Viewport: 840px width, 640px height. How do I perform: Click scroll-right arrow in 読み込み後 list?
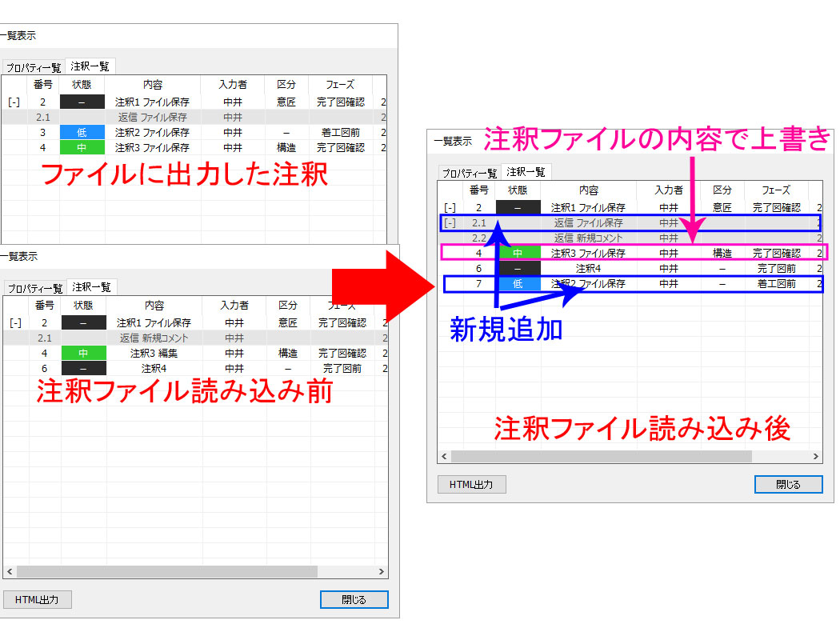point(816,457)
